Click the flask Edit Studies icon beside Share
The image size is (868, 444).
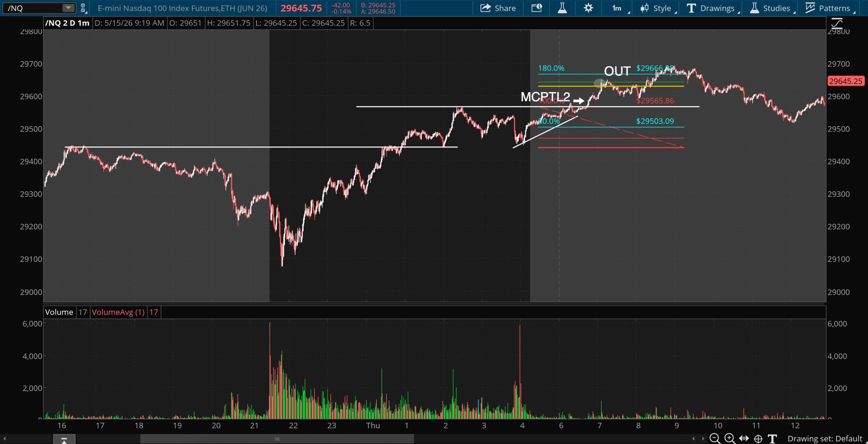coord(562,8)
